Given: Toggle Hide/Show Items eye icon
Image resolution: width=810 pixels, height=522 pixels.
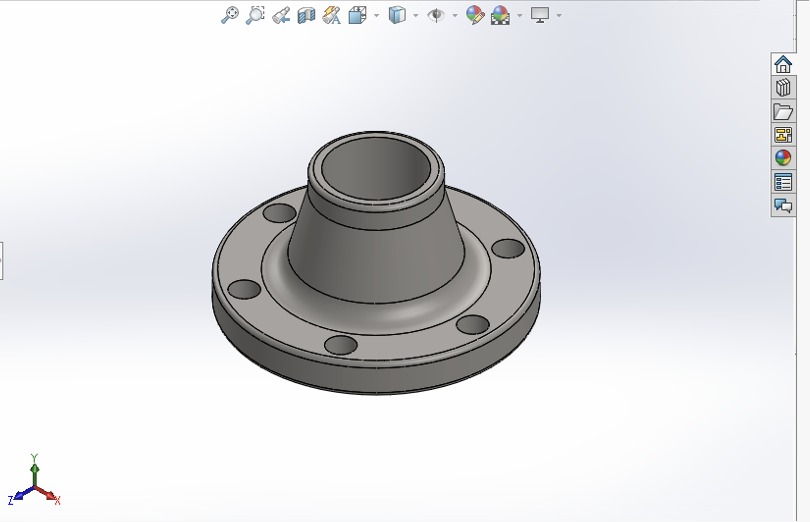Looking at the screenshot, I should tap(436, 15).
